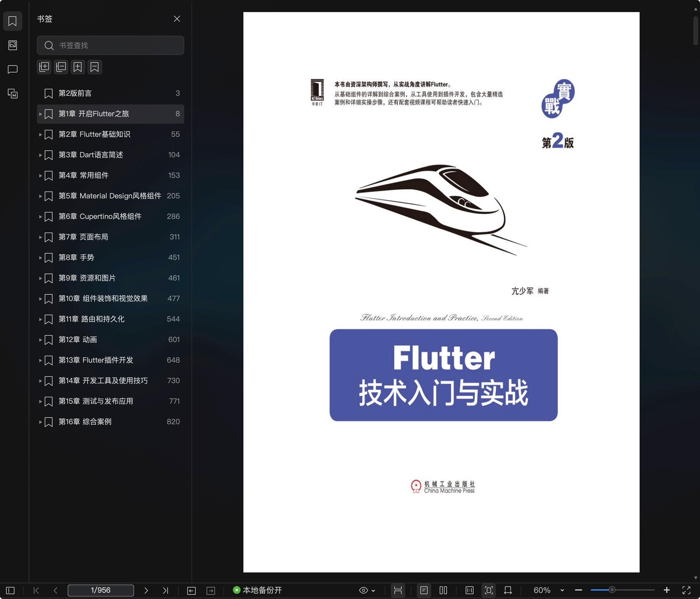
Task: Click 本地备份开 backup status
Action: (x=257, y=590)
